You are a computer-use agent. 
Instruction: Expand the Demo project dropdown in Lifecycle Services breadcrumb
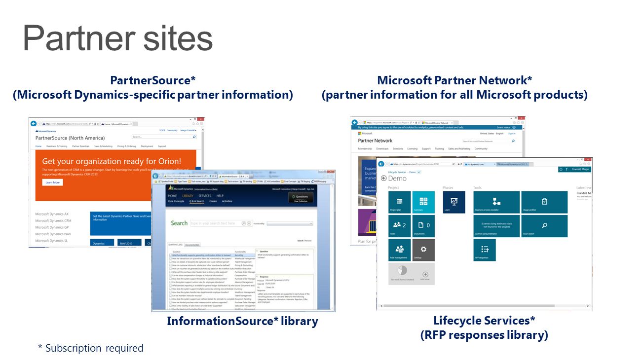tap(419, 172)
